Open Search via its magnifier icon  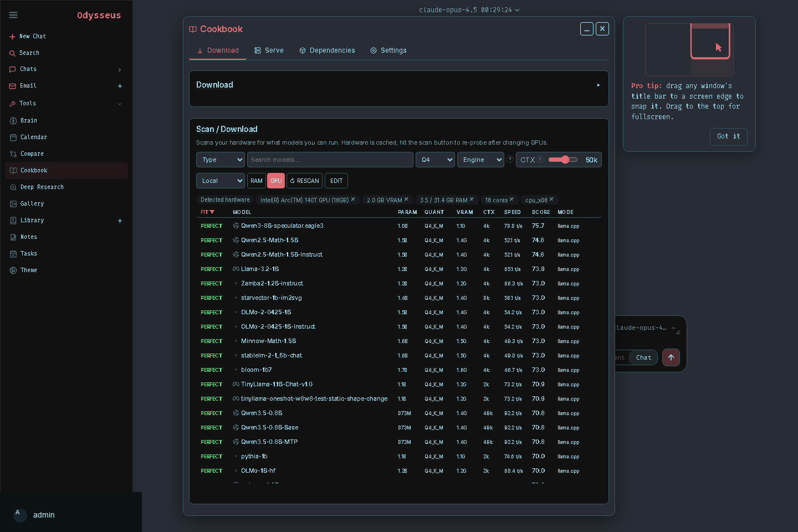pyautogui.click(x=12, y=53)
